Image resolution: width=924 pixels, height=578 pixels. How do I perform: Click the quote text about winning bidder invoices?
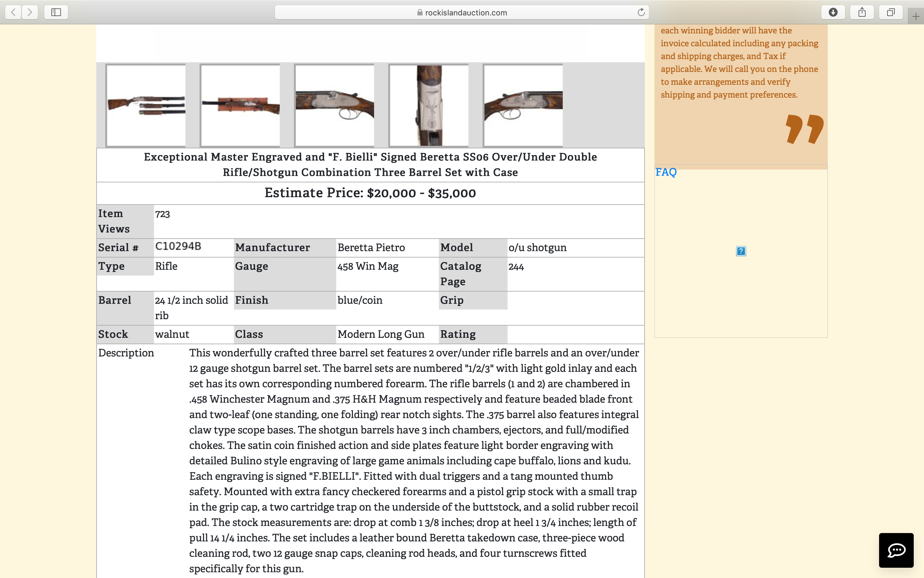pos(740,63)
